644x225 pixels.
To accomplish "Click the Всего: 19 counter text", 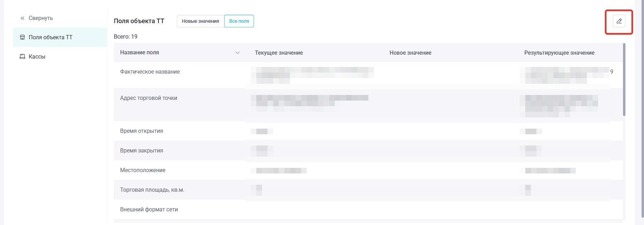I will pos(125,37).
